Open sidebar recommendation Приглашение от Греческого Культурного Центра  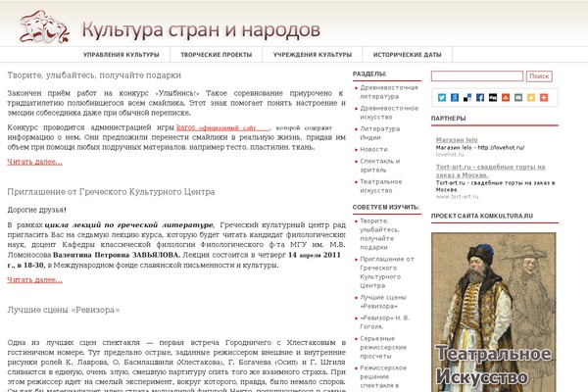[x=387, y=272]
